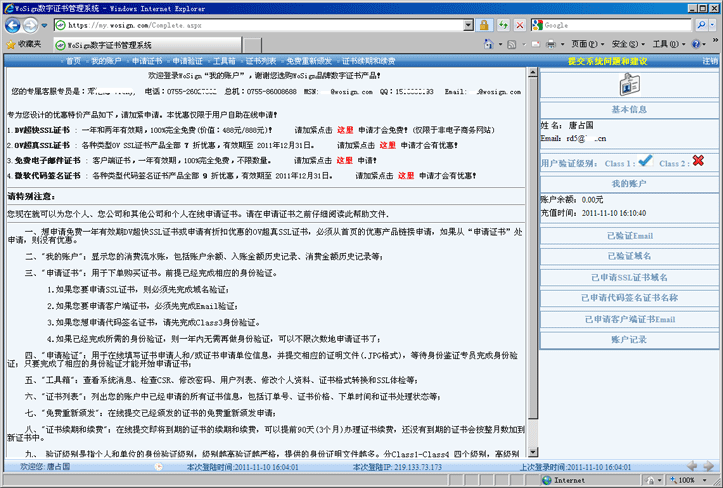The height and width of the screenshot is (488, 723).
Task: Click 提交系统问题和建议 yellow link
Action: click(x=607, y=61)
